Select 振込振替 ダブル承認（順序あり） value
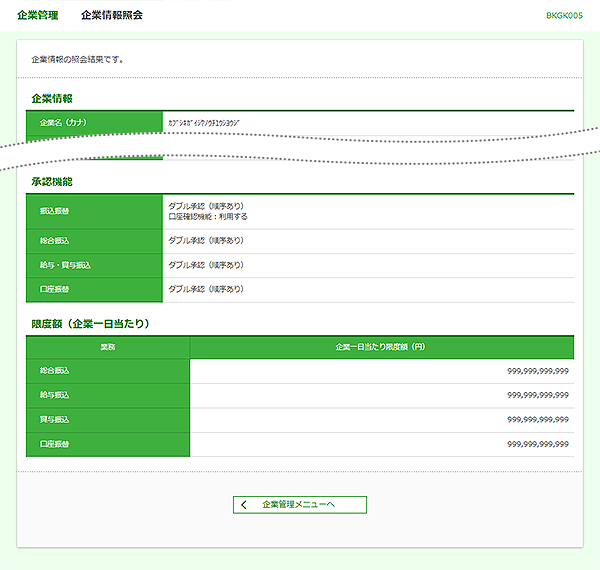 coord(206,206)
